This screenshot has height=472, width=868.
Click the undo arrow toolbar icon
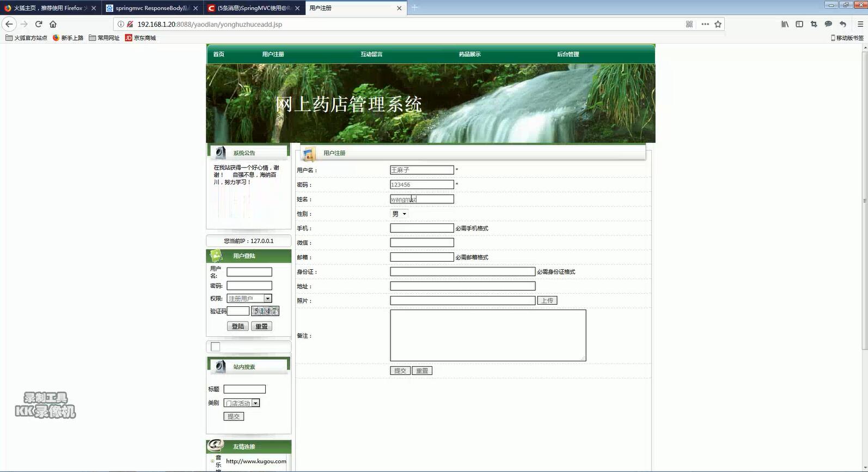pyautogui.click(x=842, y=24)
